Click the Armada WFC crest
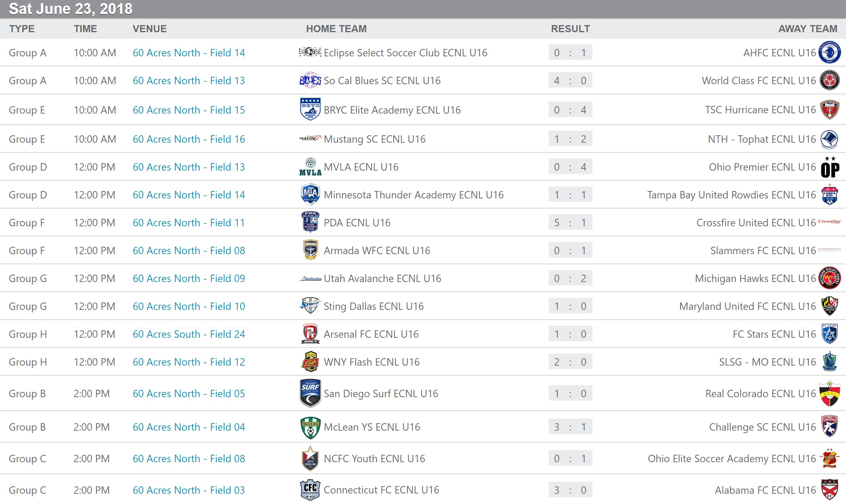Image resolution: width=846 pixels, height=504 pixels. point(310,250)
